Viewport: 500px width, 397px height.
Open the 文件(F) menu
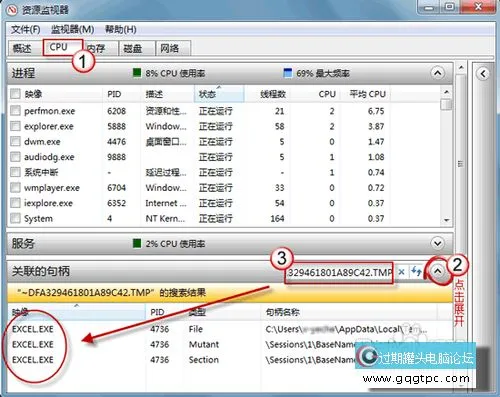[26, 30]
